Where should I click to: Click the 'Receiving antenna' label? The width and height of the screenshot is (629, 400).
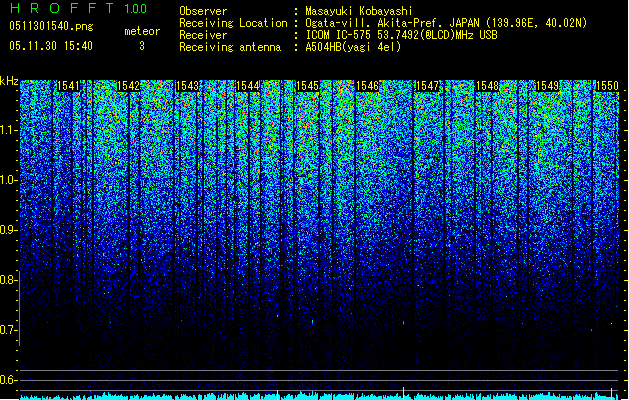[230, 47]
